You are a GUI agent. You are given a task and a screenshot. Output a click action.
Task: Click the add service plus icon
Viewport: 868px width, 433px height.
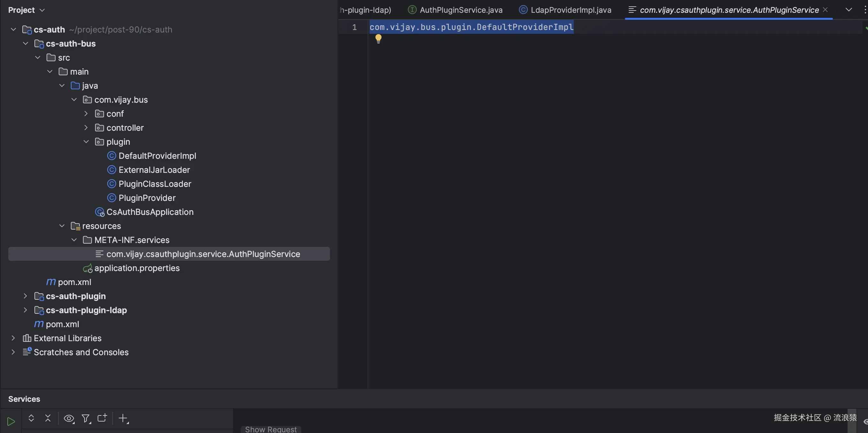pos(123,419)
